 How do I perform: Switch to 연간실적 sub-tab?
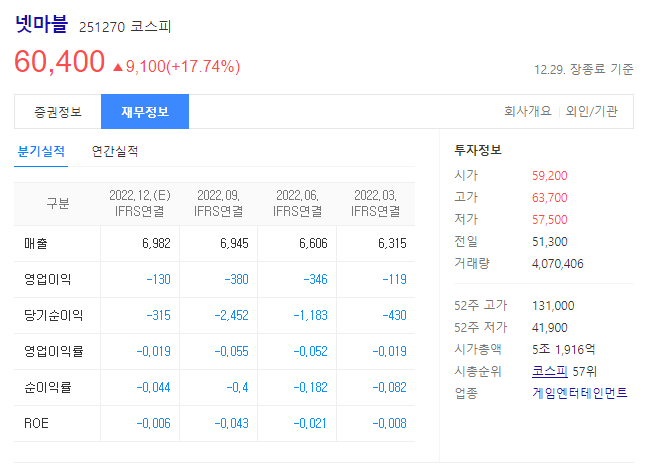click(115, 151)
